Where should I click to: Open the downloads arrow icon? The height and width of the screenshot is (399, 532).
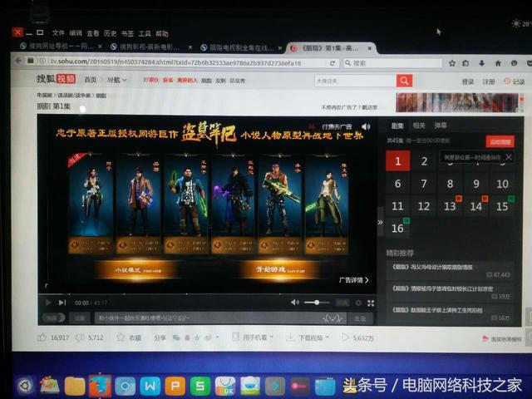point(481,63)
